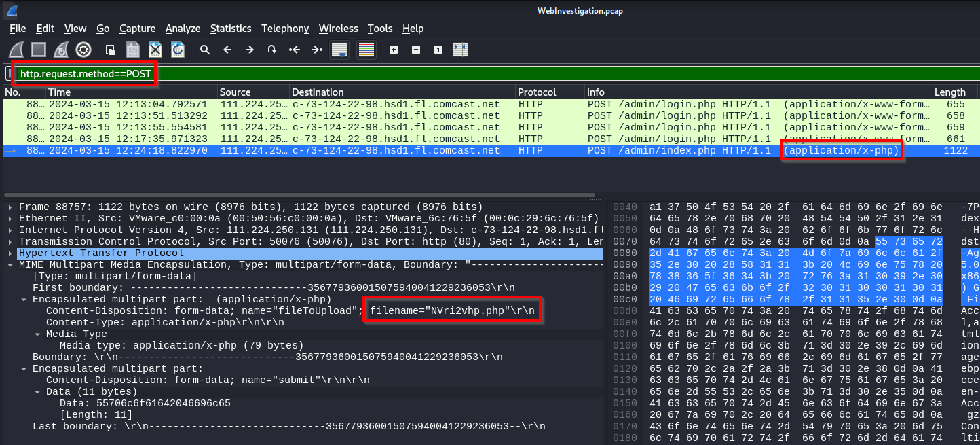Open the Analyze menu

tap(183, 29)
